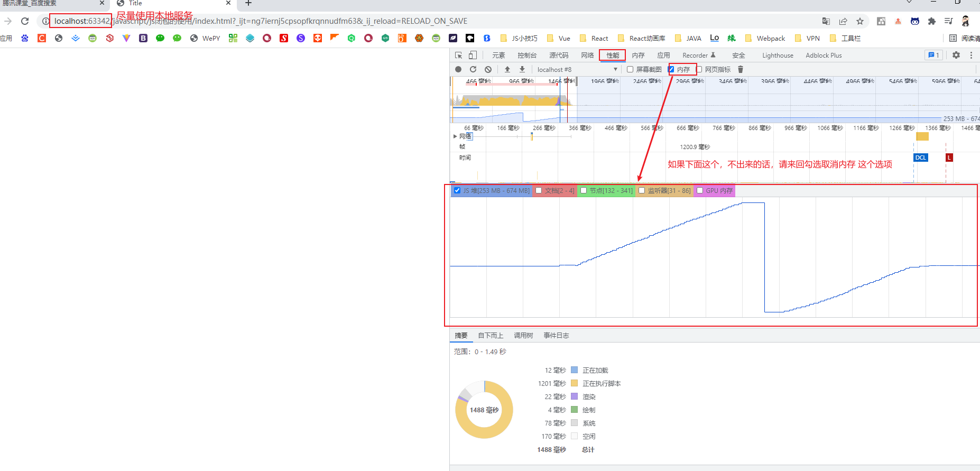The width and height of the screenshot is (980, 471).
Task: Select the inspect element picker icon
Action: click(459, 55)
